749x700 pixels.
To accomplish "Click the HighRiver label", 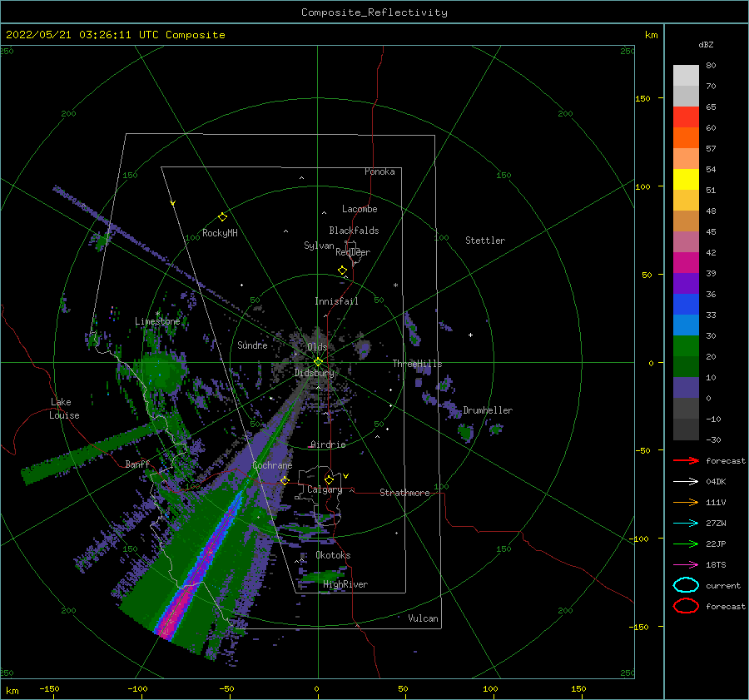I will (x=345, y=584).
